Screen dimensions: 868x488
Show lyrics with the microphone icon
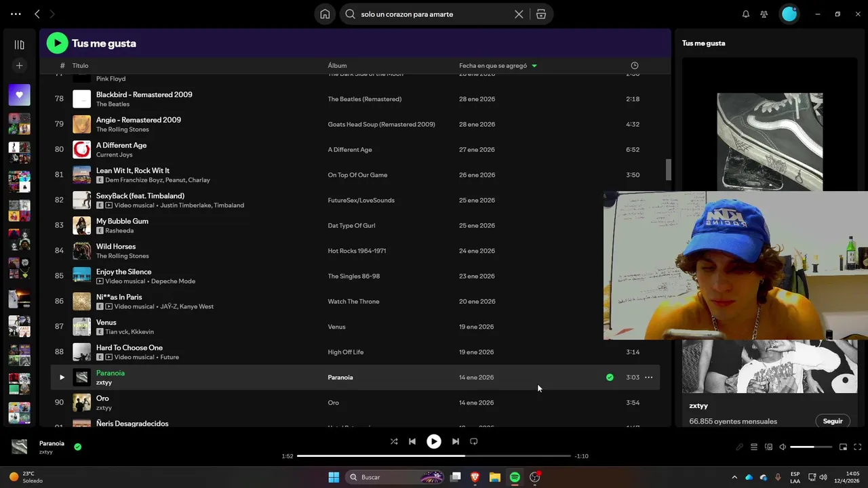tap(740, 447)
